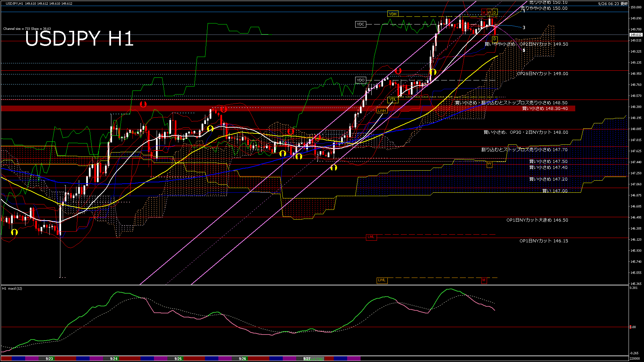Click the Channel size Slope text

(27, 29)
